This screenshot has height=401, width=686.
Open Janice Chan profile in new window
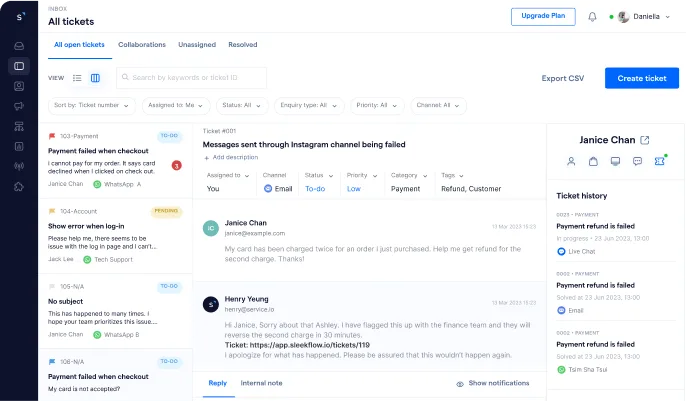point(644,140)
